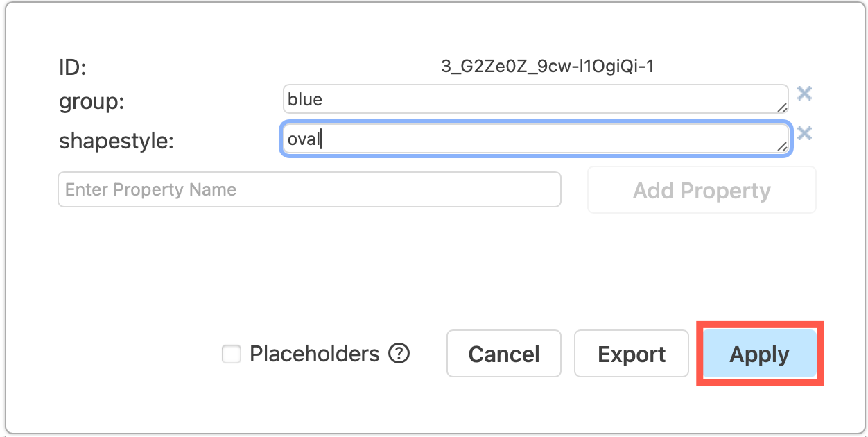Image resolution: width=868 pixels, height=437 pixels.
Task: Focus the shapestyle field containing oval
Action: (x=534, y=139)
